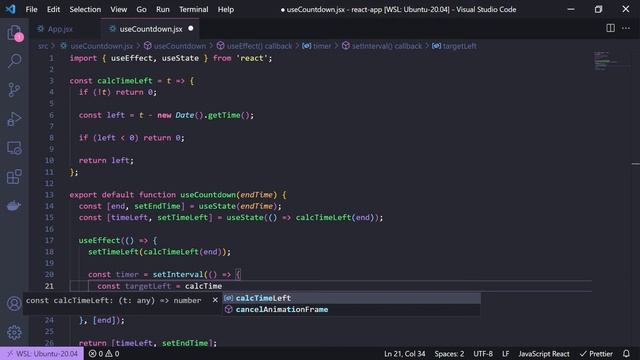Click the LF end-of-line indicator
This screenshot has width=640, height=360.
[505, 353]
